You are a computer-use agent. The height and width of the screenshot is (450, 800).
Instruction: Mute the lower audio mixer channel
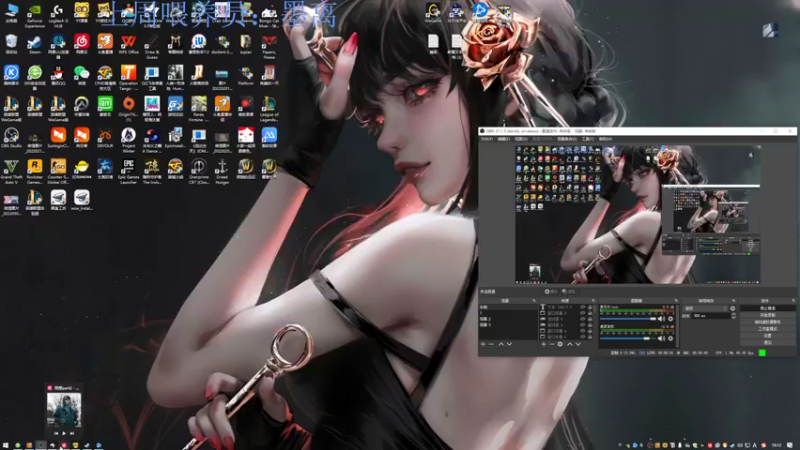point(661,338)
